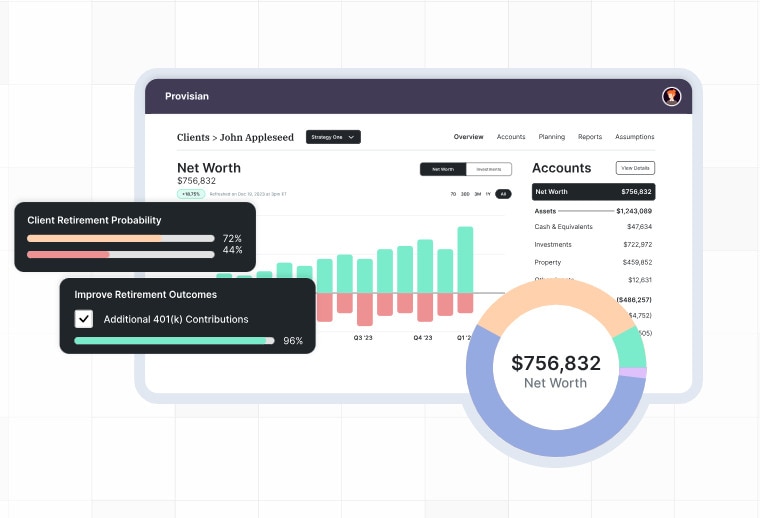
Task: Select the 1Y time range
Action: pyautogui.click(x=488, y=194)
